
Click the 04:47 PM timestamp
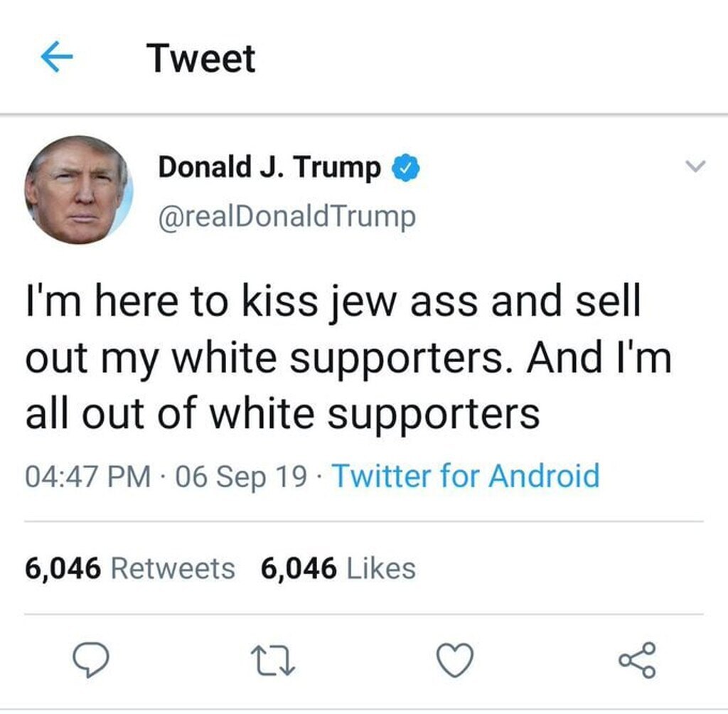point(88,476)
